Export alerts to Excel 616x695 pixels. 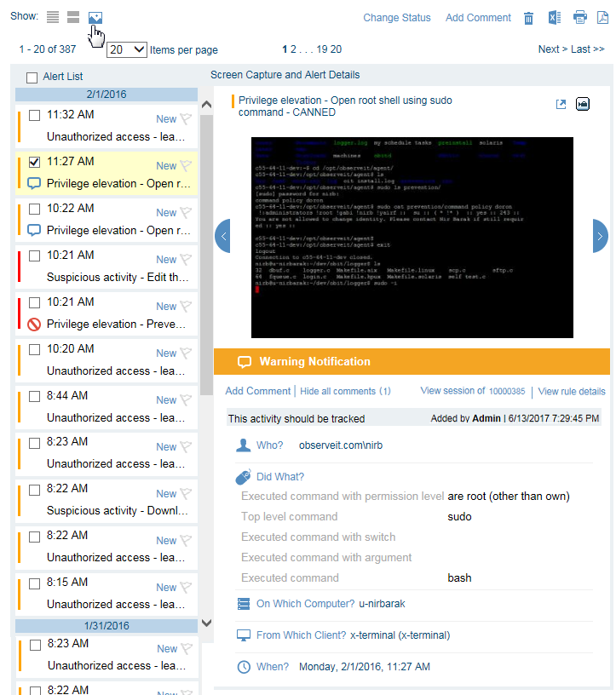tap(554, 18)
